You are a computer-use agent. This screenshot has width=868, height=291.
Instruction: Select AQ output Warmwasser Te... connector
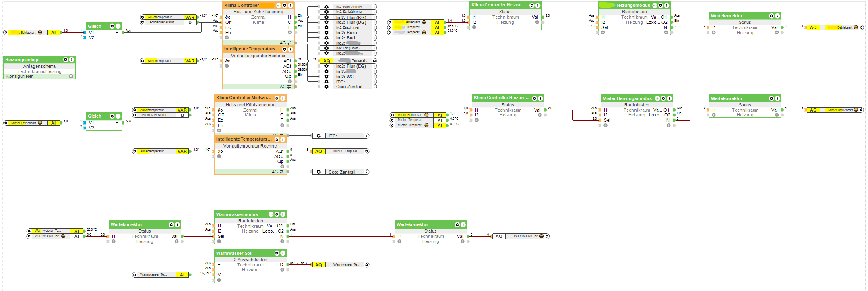point(341,265)
